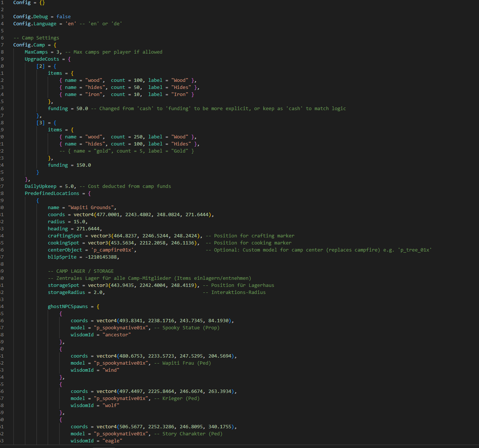
Task: Click the 'UpgradeCosts' key
Action: point(42,59)
